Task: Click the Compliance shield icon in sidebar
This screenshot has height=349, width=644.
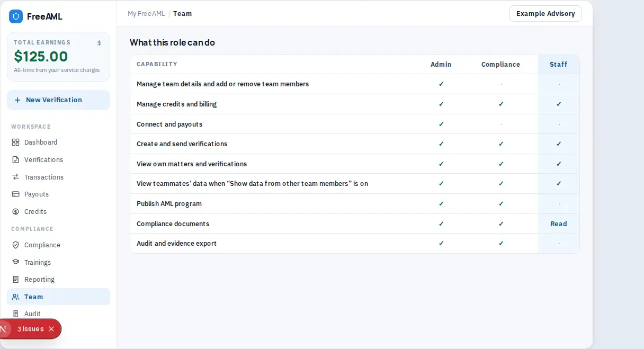Action: click(15, 245)
